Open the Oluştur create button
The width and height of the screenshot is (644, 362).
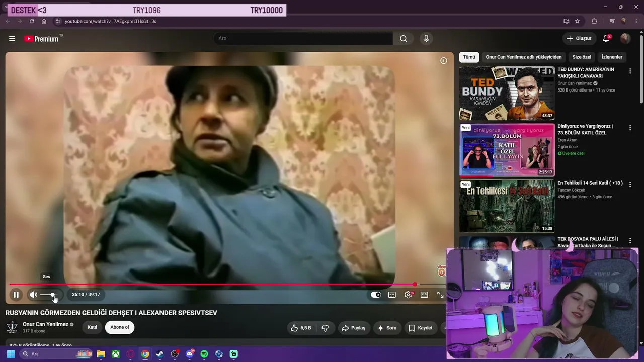tap(579, 38)
